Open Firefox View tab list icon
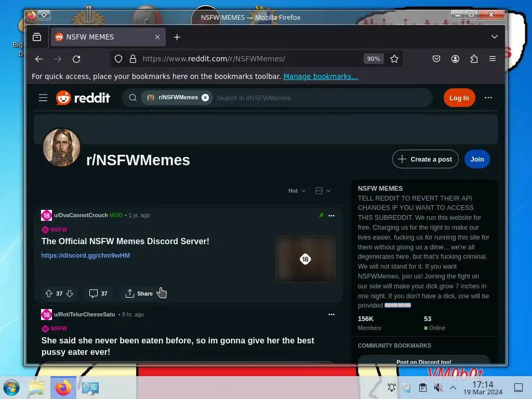This screenshot has width=532, height=399. pos(37,37)
